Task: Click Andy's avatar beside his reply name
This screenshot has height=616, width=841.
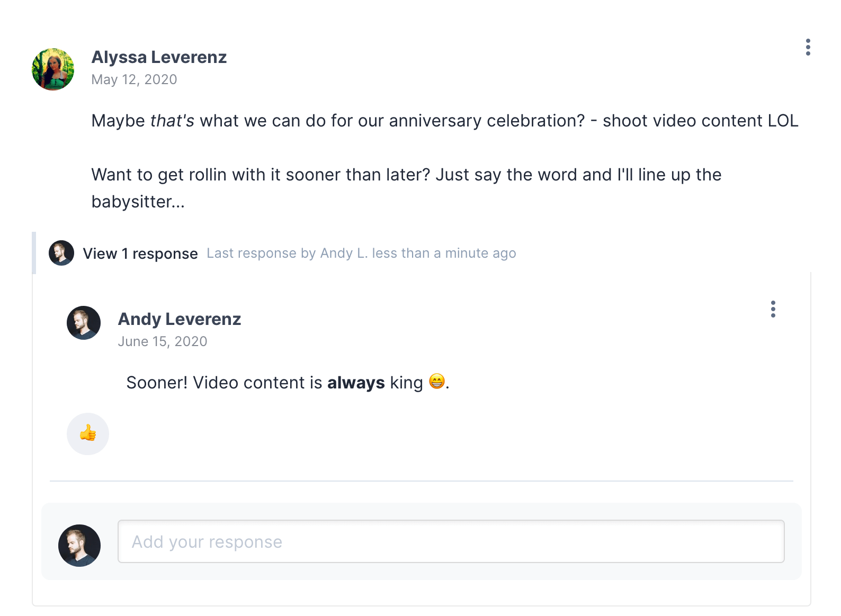Action: [84, 323]
